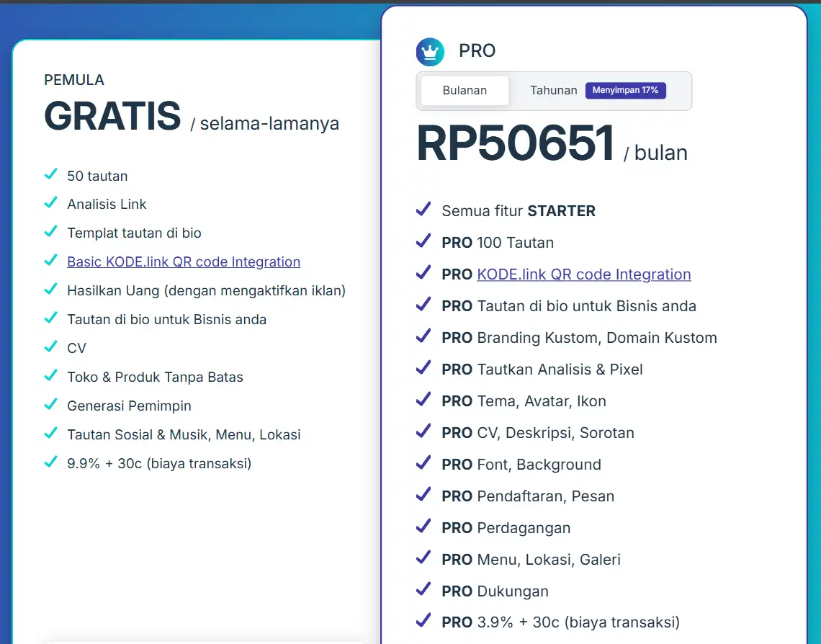Click checkmark next to PRO 100 Tautan
Viewport: 821px width, 644px height.
pos(423,242)
